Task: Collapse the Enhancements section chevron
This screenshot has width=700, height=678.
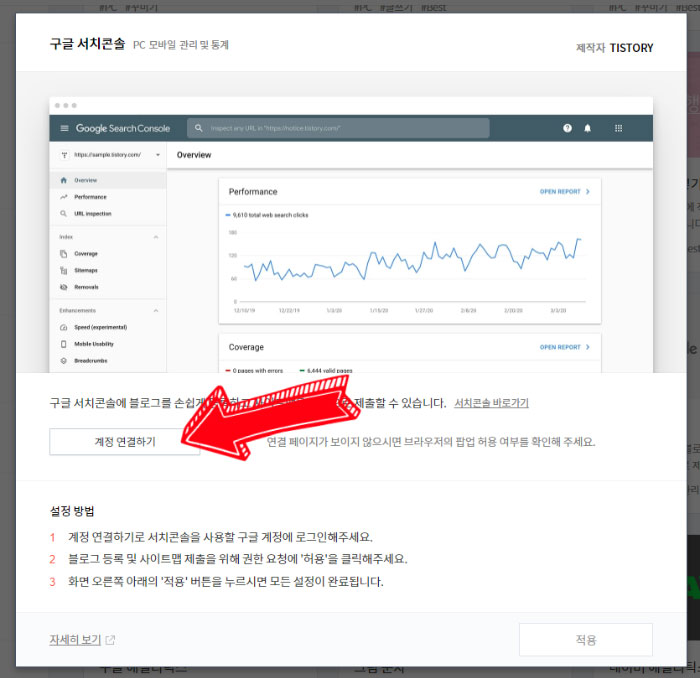Action: pos(156,311)
